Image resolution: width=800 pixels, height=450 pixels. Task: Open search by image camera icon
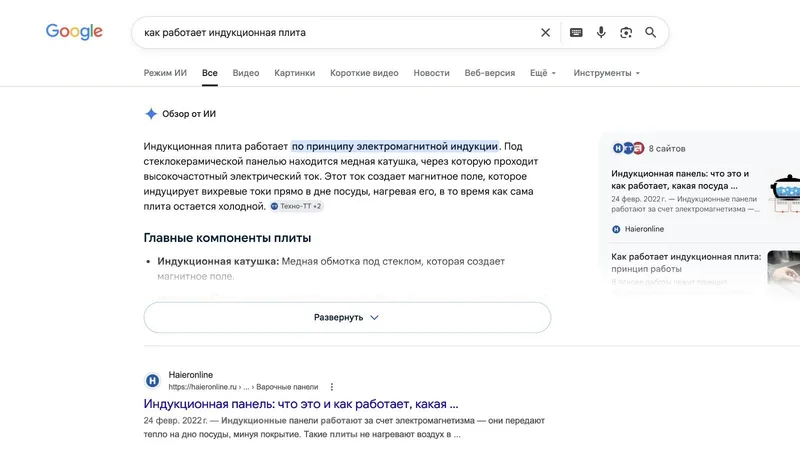(x=626, y=33)
